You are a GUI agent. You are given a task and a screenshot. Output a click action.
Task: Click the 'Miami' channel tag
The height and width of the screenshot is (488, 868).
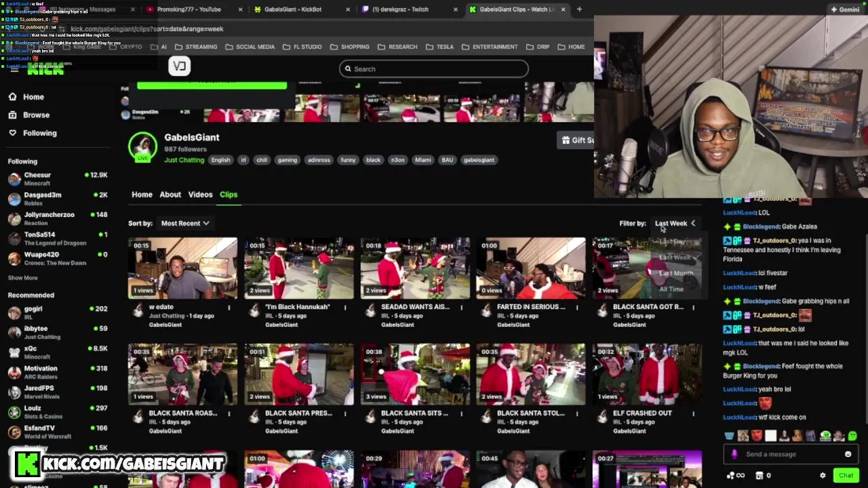point(423,160)
